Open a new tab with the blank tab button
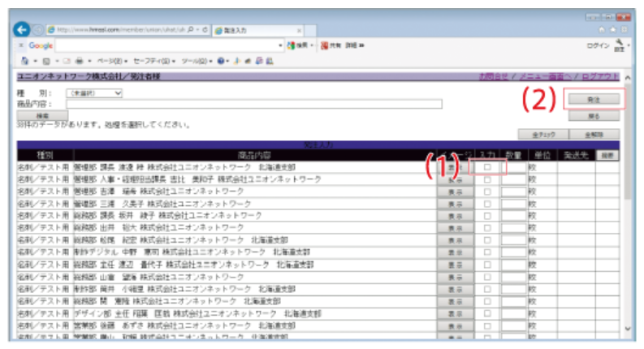Image resolution: width=644 pixels, height=349 pixels. coord(310,30)
